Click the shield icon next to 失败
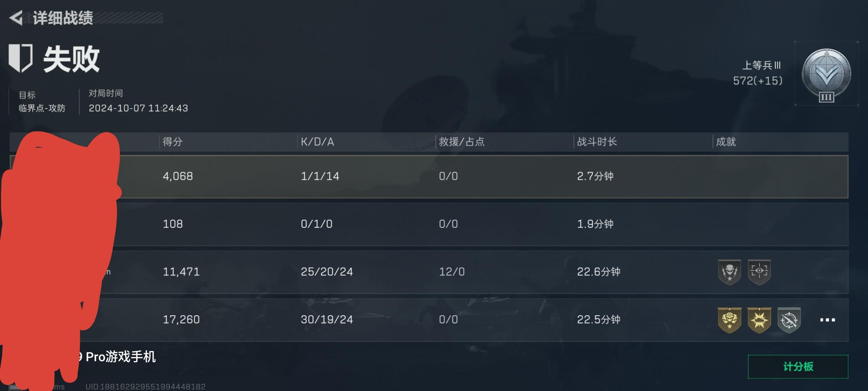The width and height of the screenshot is (868, 391). pos(21,58)
